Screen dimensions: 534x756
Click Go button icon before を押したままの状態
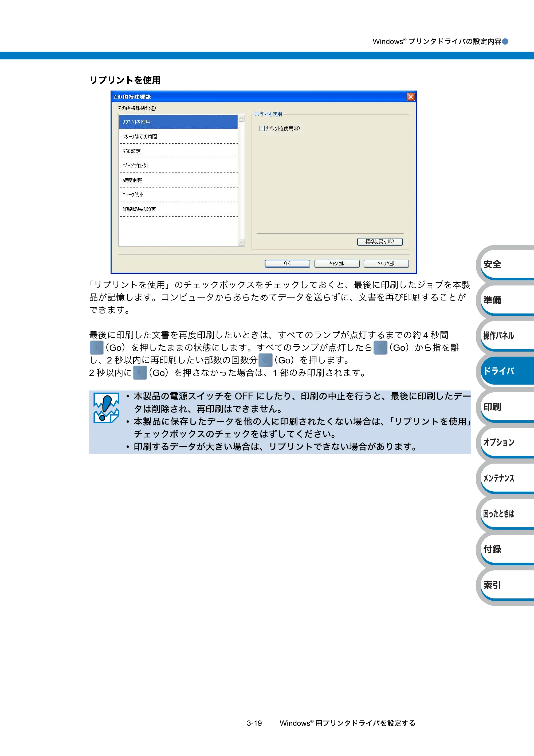[96, 347]
